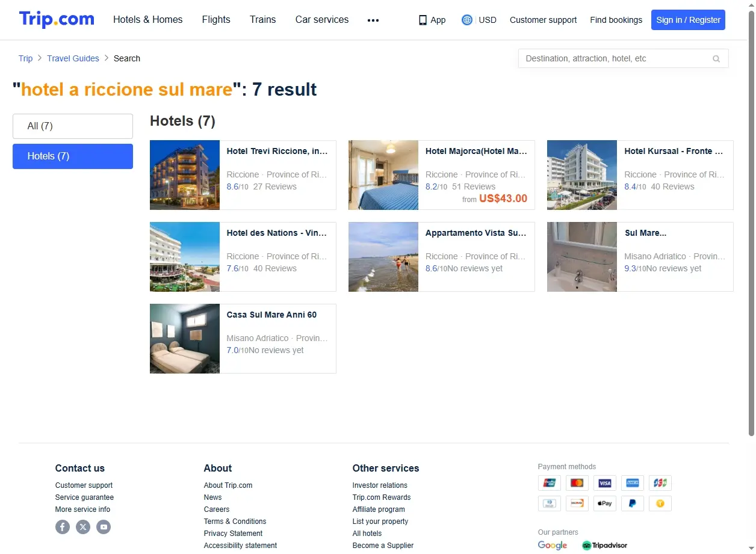Open More service info link
This screenshot has width=756, height=554.
pyautogui.click(x=82, y=509)
